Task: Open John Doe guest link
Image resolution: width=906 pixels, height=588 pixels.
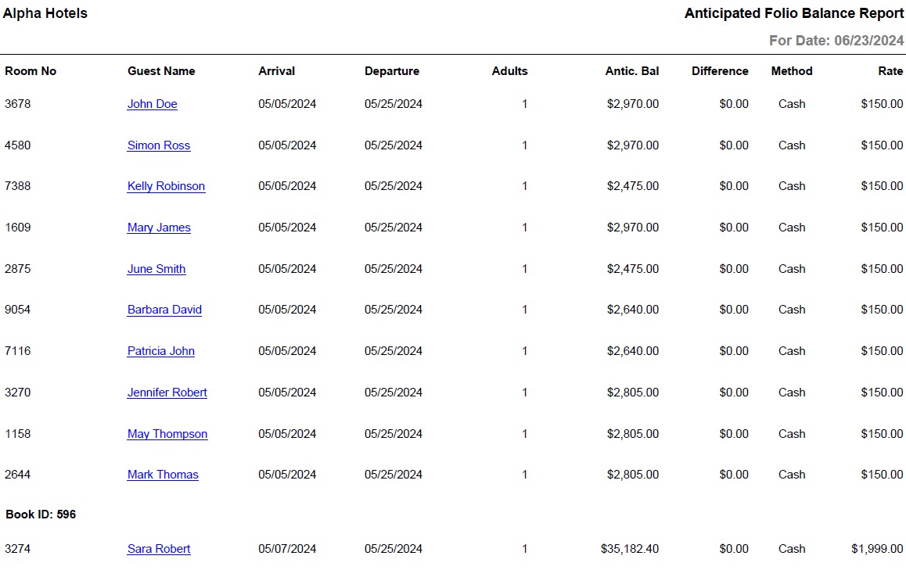Action: click(152, 104)
